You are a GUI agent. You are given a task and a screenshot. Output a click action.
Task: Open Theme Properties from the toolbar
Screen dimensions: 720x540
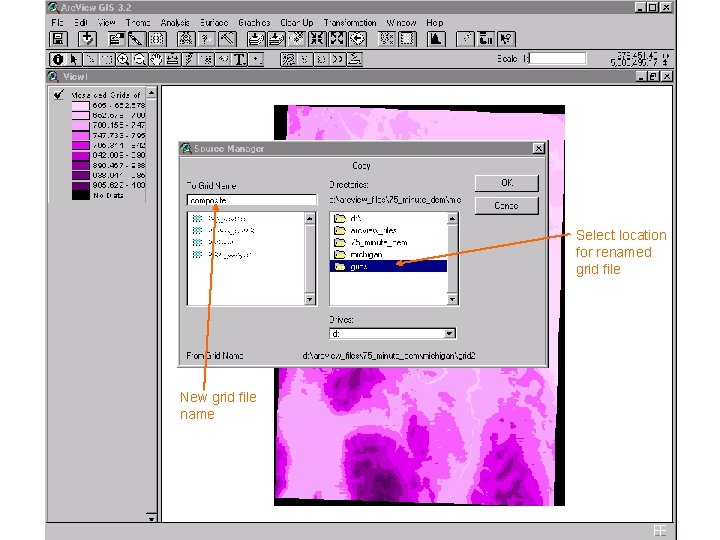coord(116,39)
